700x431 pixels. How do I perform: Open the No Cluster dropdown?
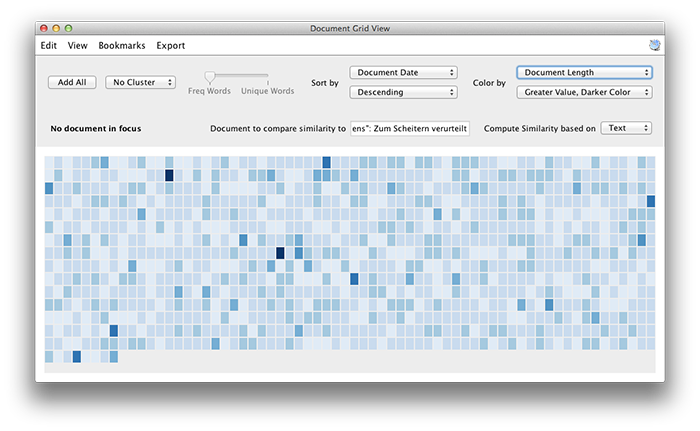coord(140,82)
